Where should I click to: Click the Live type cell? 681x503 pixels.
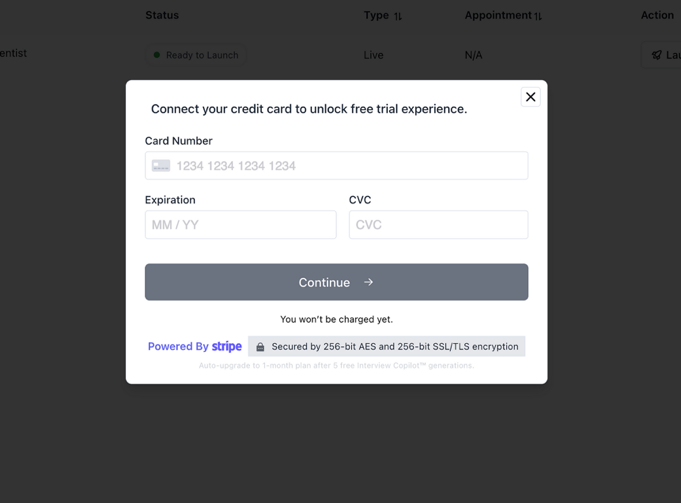(373, 55)
